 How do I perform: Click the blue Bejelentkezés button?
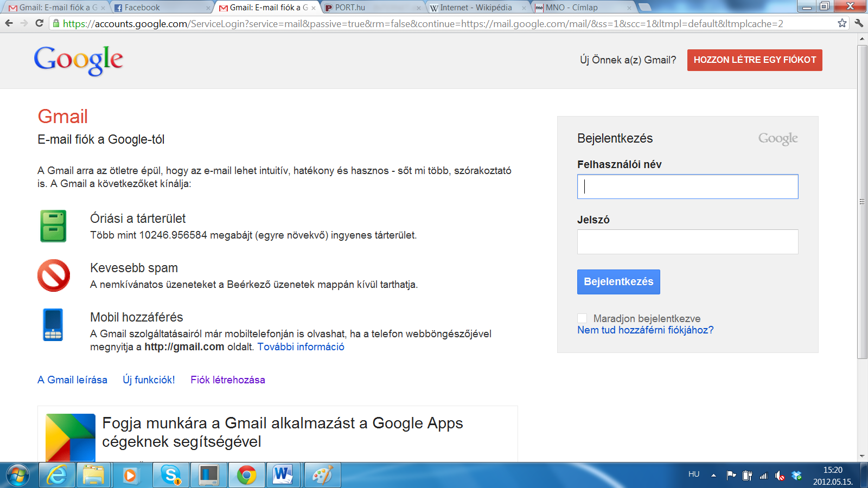[618, 282]
